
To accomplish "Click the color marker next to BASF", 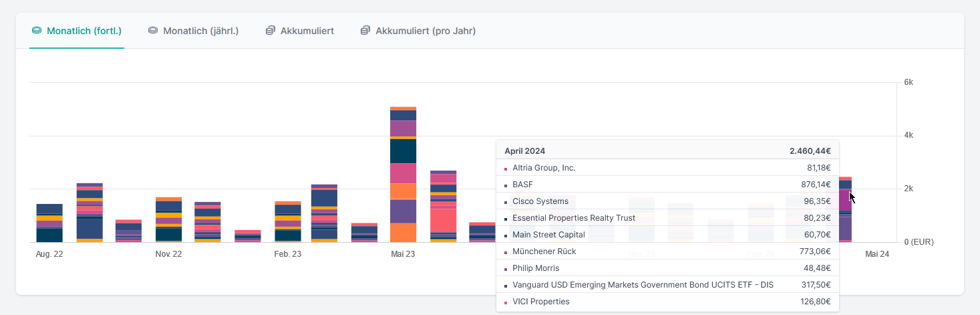I will coord(506,185).
